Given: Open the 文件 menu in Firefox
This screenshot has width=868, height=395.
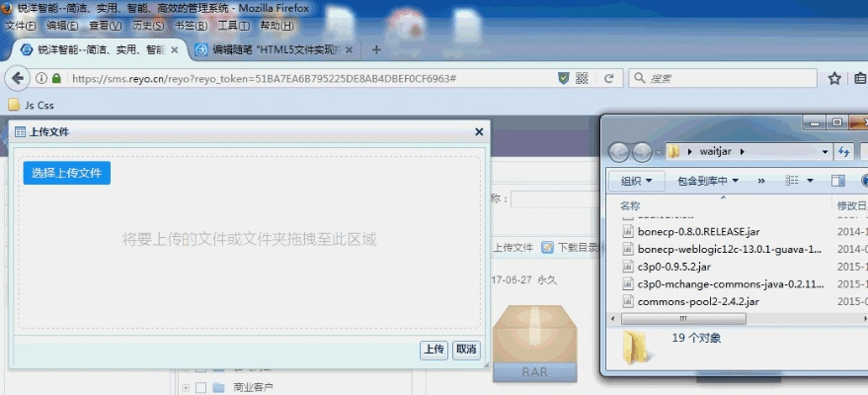Looking at the screenshot, I should tap(21, 26).
